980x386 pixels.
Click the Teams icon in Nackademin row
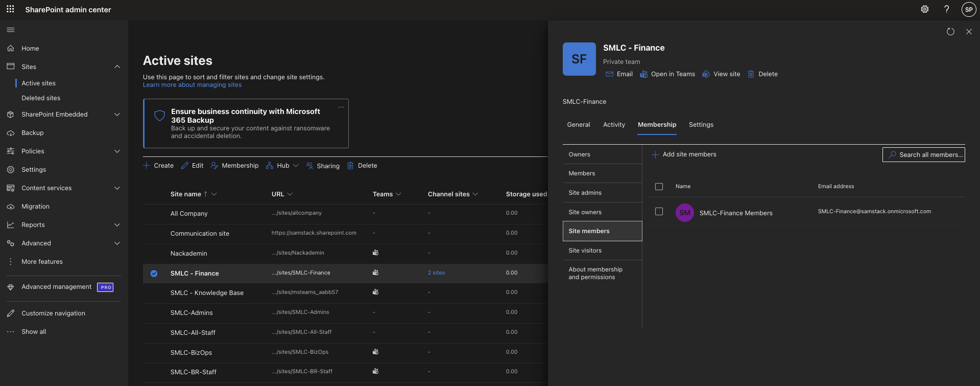coord(375,253)
